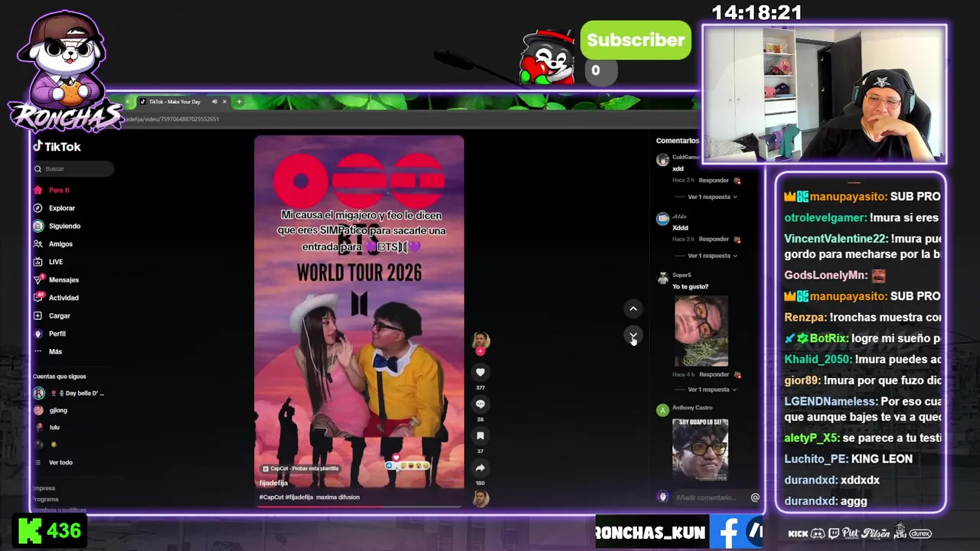This screenshot has height=551, width=980.
Task: Go to next video with down chevron
Action: coord(633,336)
